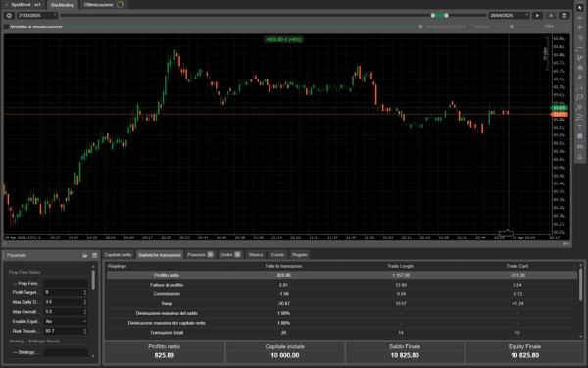Image resolution: width=588 pixels, height=368 pixels.
Task: Click the statistics table scroll down arrow
Action: point(581,337)
